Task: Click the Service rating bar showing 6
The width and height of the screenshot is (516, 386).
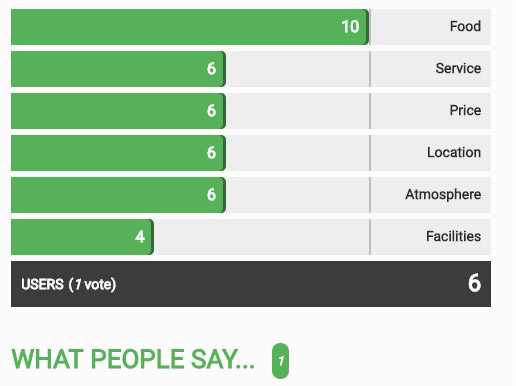Action: 118,69
